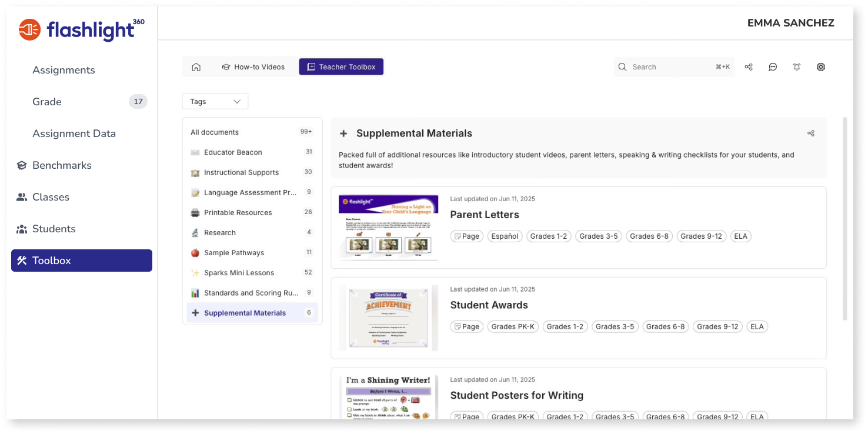Click the sparkles icon beside Sparks Mini Lessons

(195, 273)
